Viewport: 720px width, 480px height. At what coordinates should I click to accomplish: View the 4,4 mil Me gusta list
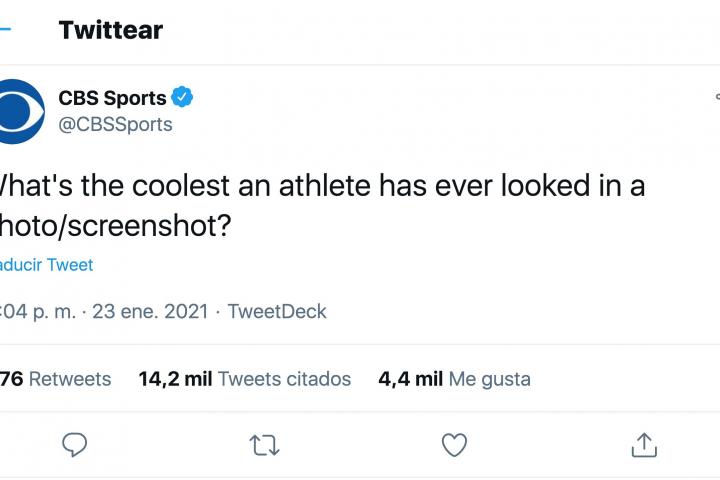[454, 379]
